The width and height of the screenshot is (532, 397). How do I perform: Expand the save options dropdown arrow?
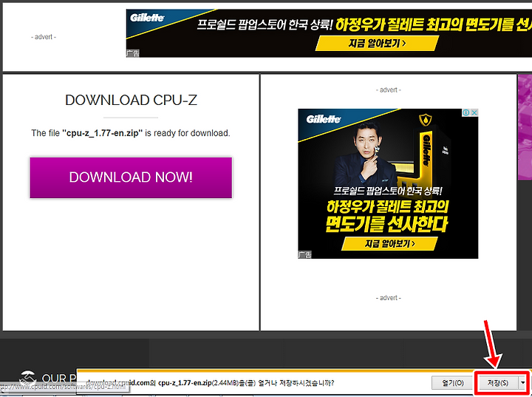tap(523, 383)
